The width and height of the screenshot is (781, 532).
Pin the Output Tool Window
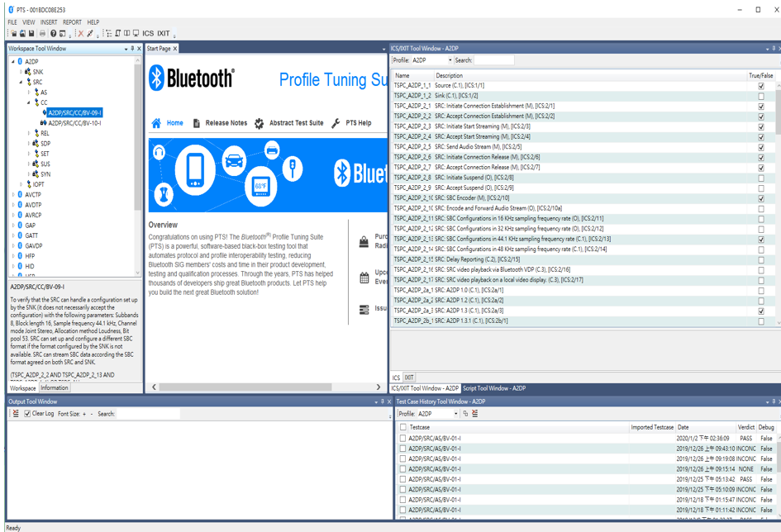383,401
